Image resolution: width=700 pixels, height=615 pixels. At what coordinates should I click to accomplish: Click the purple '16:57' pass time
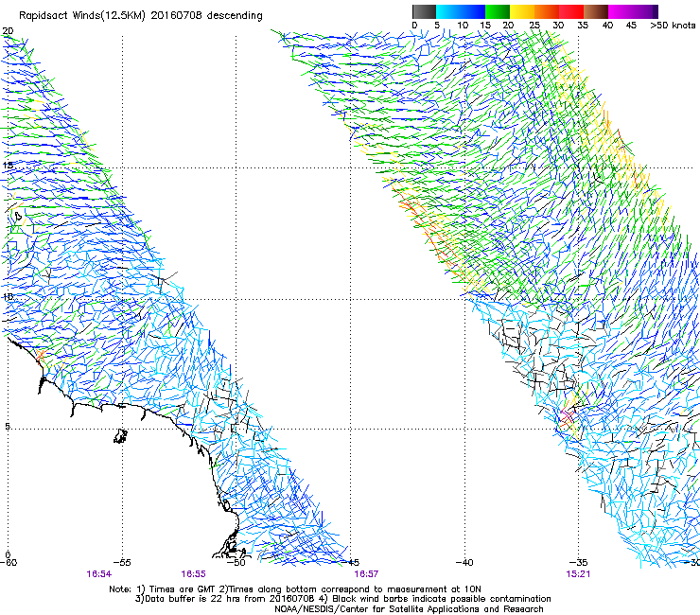click(x=366, y=574)
